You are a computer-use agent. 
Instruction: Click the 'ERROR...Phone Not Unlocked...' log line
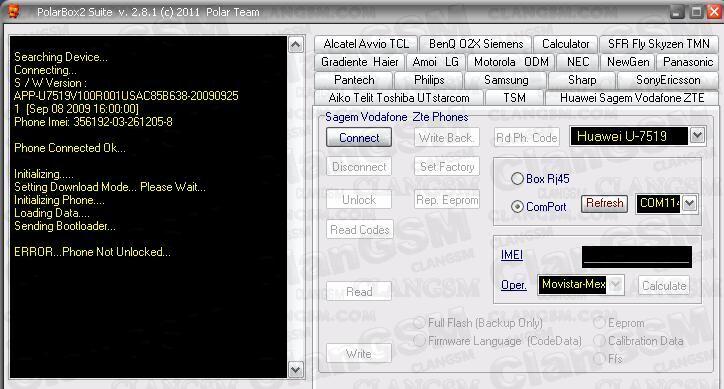point(92,252)
